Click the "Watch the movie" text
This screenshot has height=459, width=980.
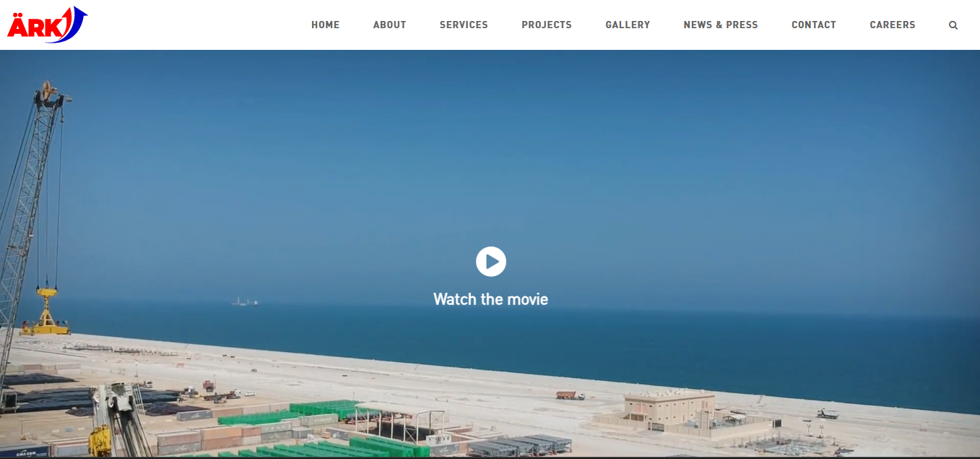pyautogui.click(x=490, y=299)
